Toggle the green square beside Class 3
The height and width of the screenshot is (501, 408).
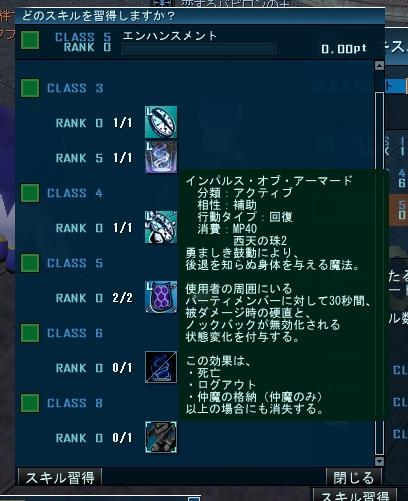click(x=30, y=88)
